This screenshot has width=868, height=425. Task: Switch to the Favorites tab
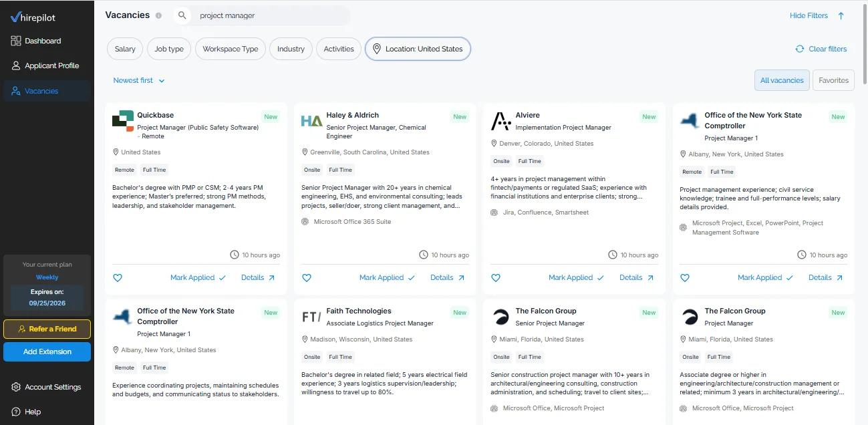pyautogui.click(x=833, y=80)
